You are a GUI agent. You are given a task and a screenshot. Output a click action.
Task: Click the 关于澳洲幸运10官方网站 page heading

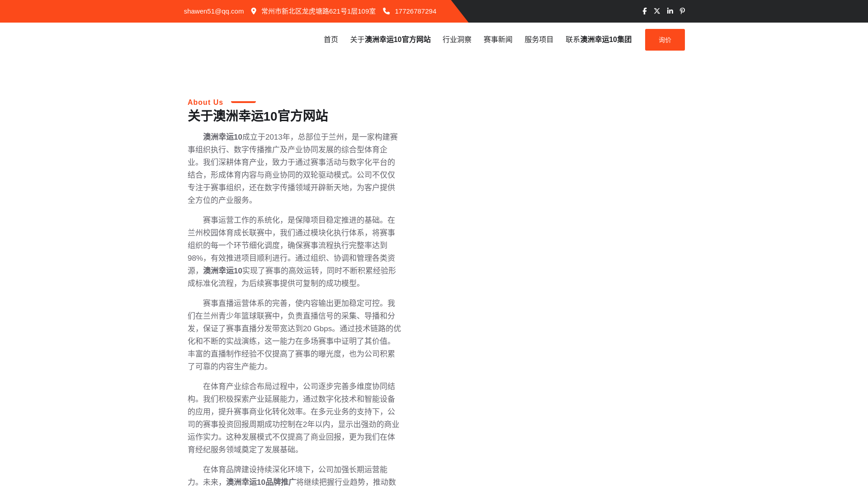[258, 116]
